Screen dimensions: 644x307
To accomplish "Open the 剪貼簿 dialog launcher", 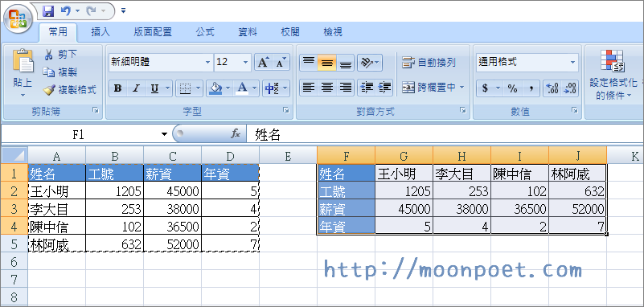I will click(96, 110).
